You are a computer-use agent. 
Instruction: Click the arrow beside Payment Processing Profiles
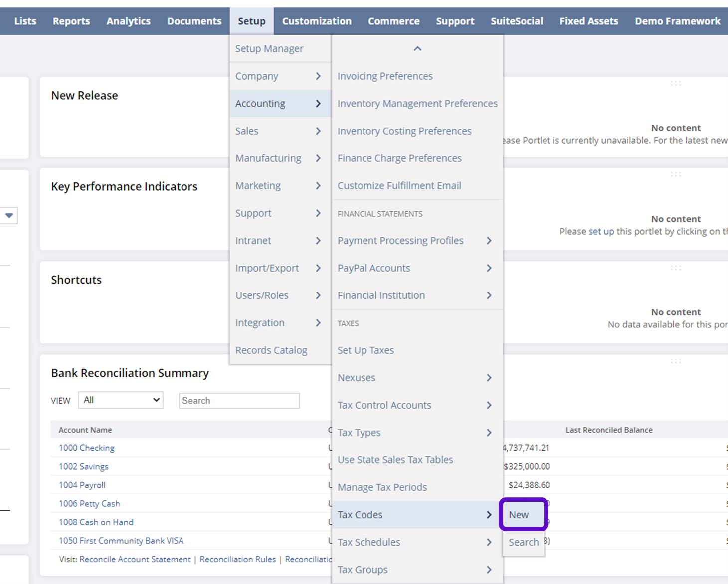tap(489, 241)
